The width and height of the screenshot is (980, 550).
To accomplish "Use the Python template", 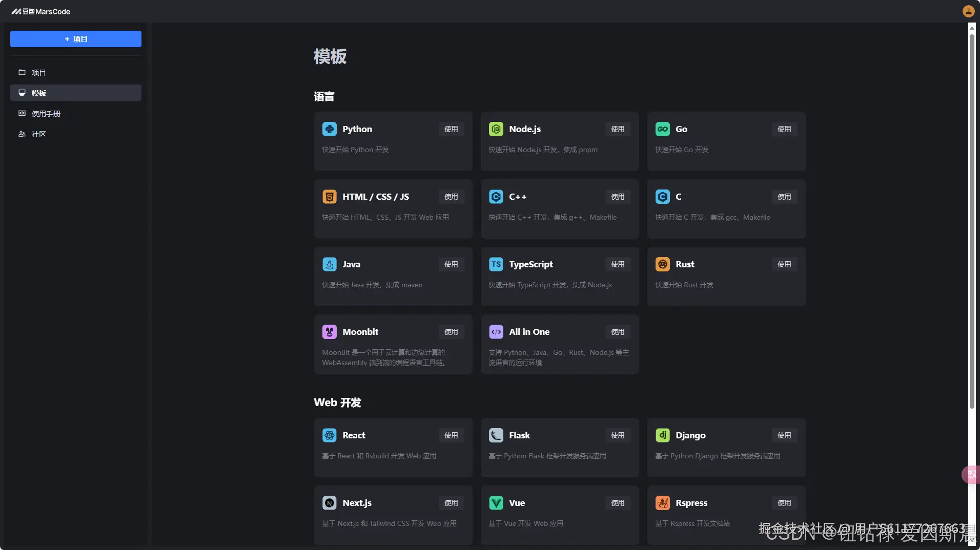I will point(451,129).
